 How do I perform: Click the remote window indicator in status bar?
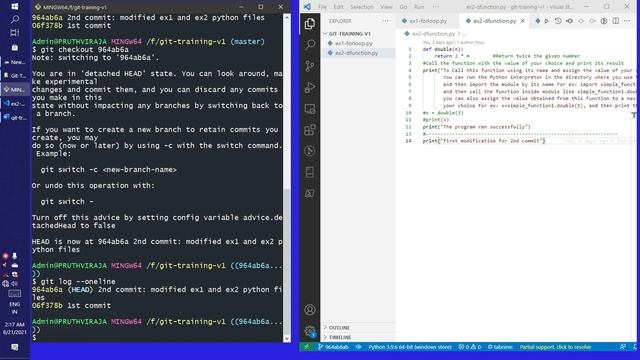click(306, 347)
